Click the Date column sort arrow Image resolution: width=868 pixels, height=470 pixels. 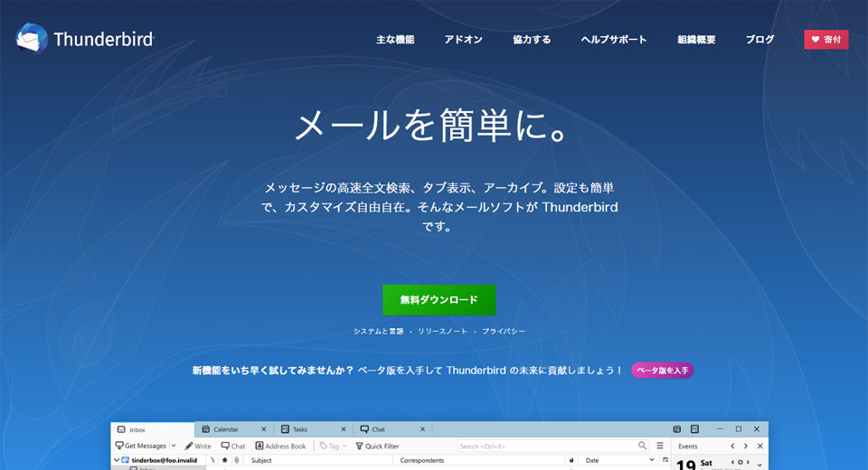click(x=652, y=460)
